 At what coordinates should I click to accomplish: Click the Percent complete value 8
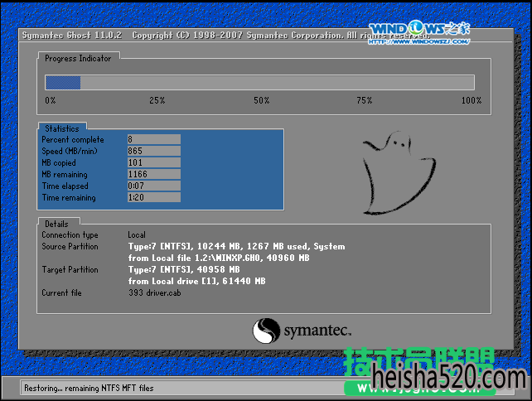coord(153,139)
